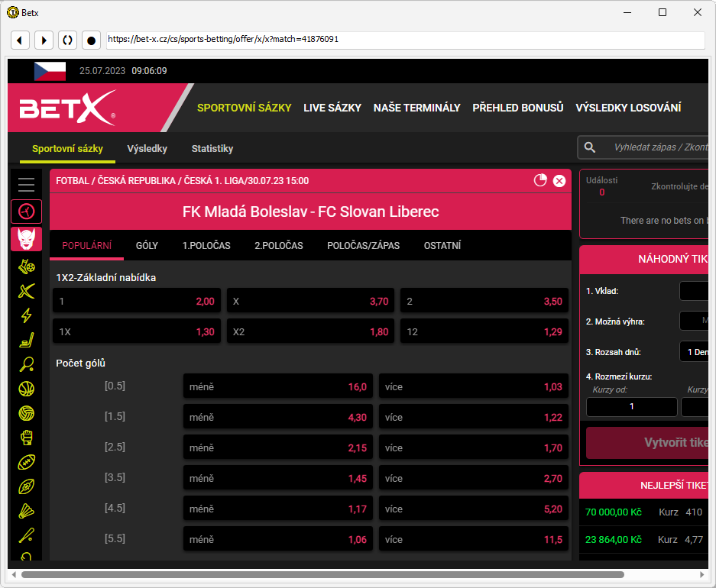Select the Sportovní sázky sub-tab

point(67,149)
